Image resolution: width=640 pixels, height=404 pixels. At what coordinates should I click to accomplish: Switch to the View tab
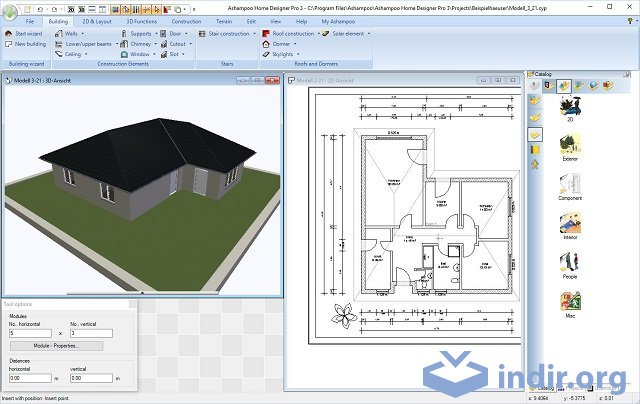coord(276,21)
